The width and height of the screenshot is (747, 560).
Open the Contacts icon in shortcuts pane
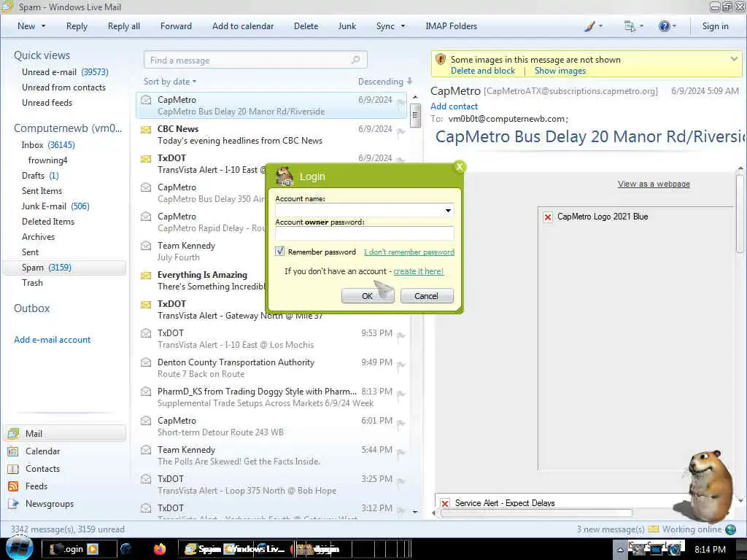tap(13, 469)
